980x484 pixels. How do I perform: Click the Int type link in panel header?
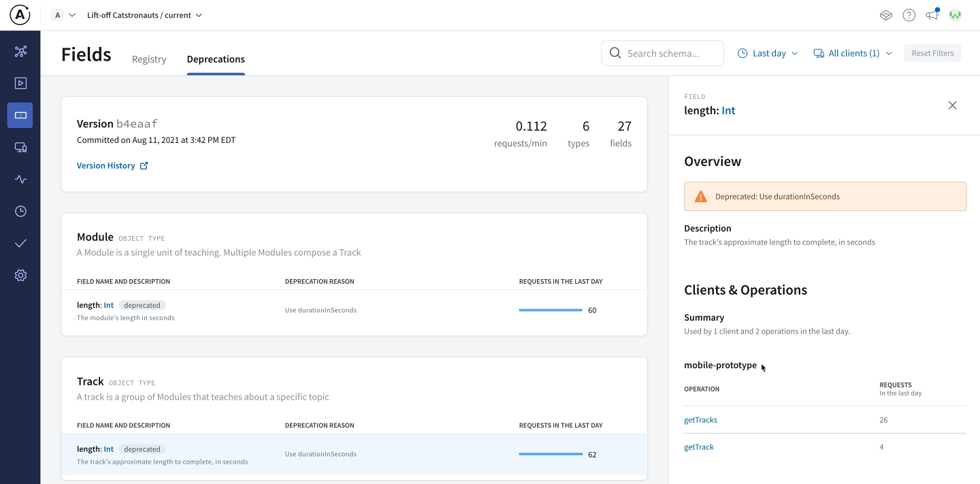point(728,110)
